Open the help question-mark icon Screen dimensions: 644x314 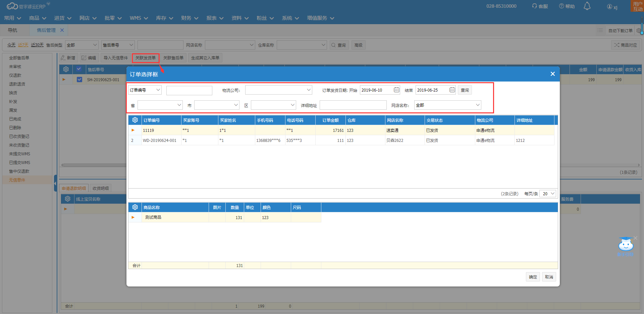[561, 6]
